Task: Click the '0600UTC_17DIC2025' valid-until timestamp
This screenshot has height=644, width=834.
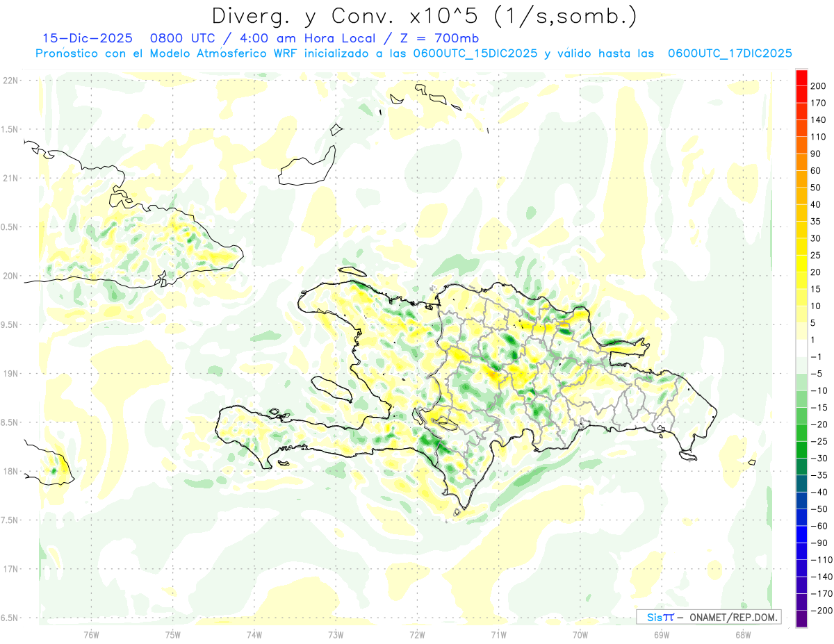Action: pyautogui.click(x=730, y=53)
